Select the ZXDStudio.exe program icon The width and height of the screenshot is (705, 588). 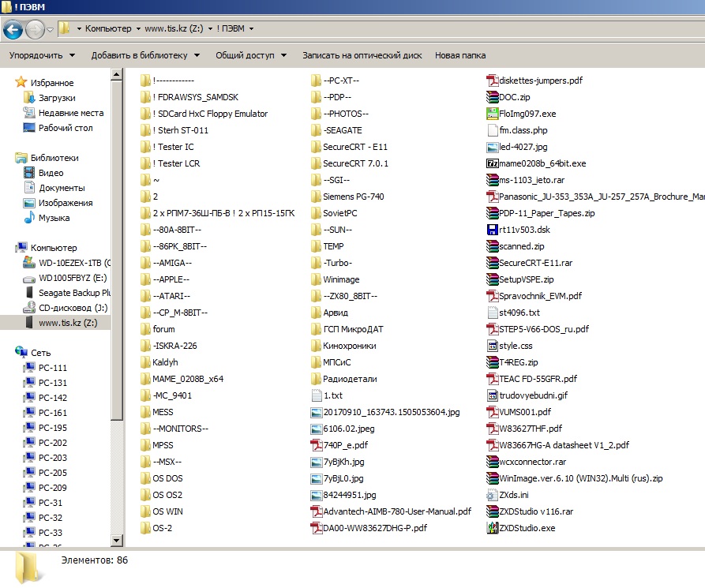click(493, 528)
